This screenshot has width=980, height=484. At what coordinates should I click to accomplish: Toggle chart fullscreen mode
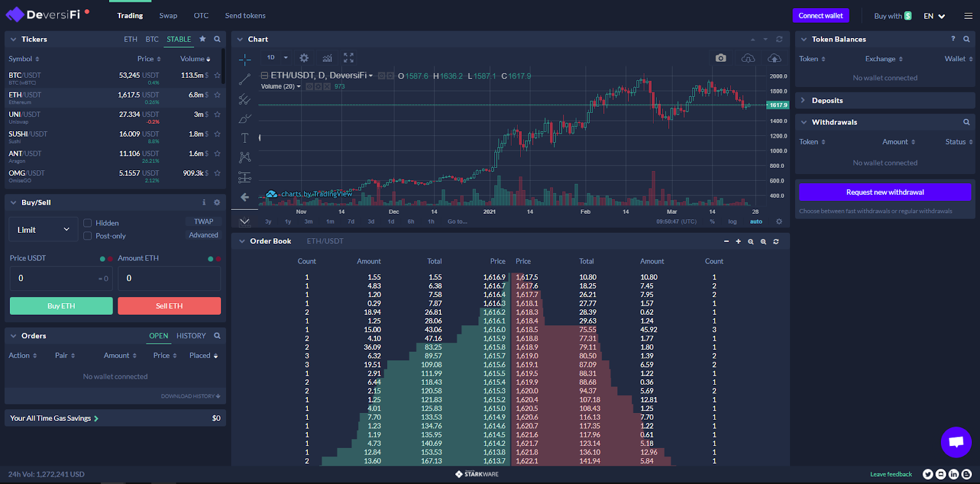point(349,58)
